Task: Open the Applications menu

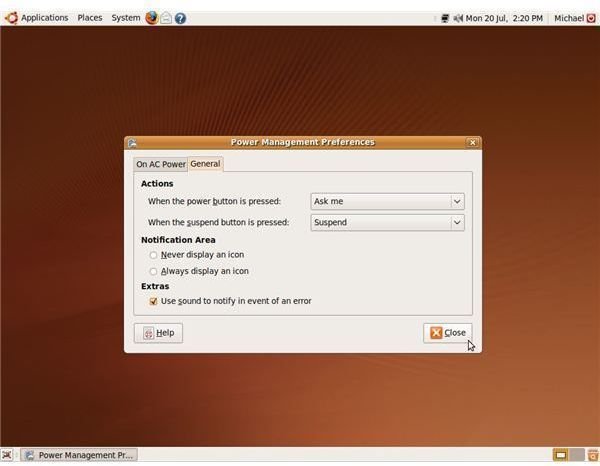Action: [x=44, y=18]
